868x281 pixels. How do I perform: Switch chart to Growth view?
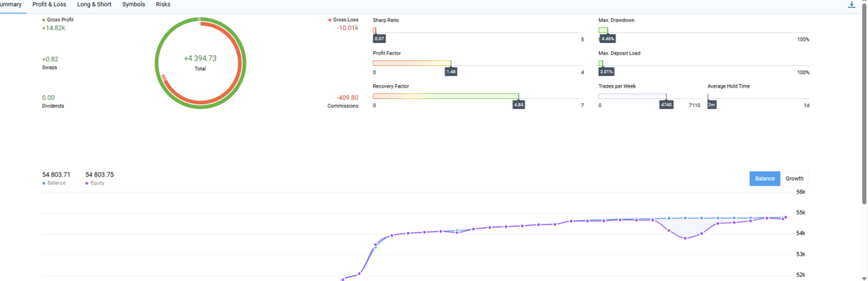[x=795, y=179]
